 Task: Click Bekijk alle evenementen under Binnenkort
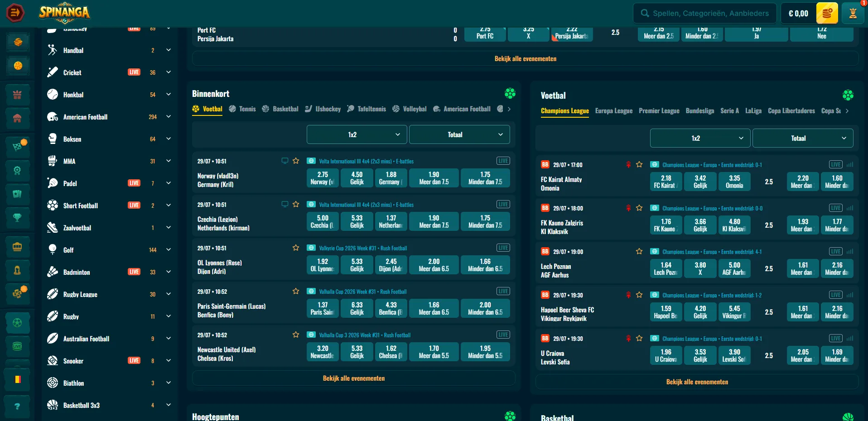[x=354, y=378]
